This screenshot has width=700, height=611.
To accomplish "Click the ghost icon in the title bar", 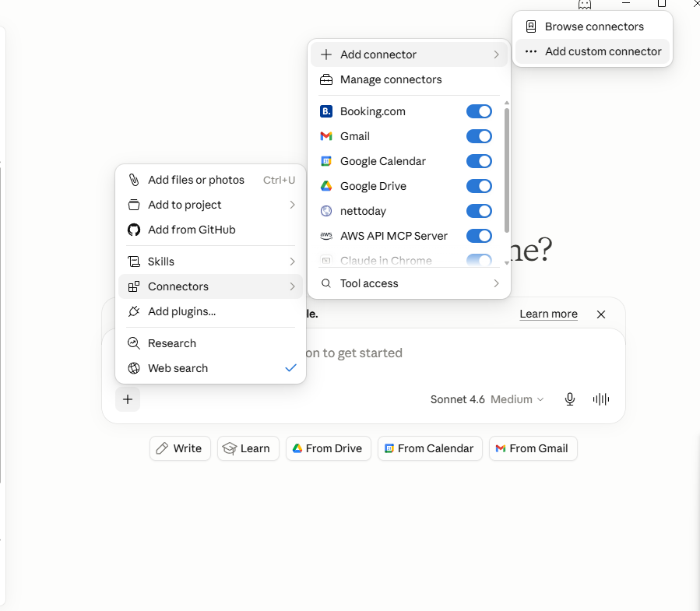I will point(585,5).
